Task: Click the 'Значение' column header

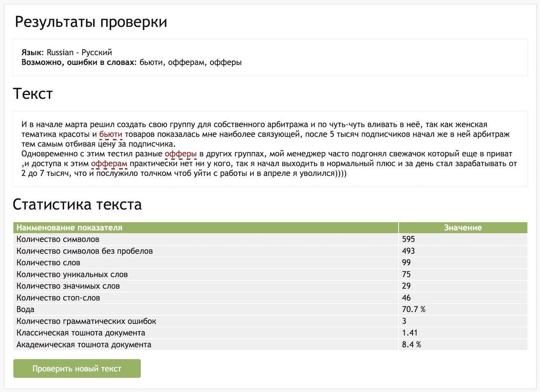Action: 463,228
